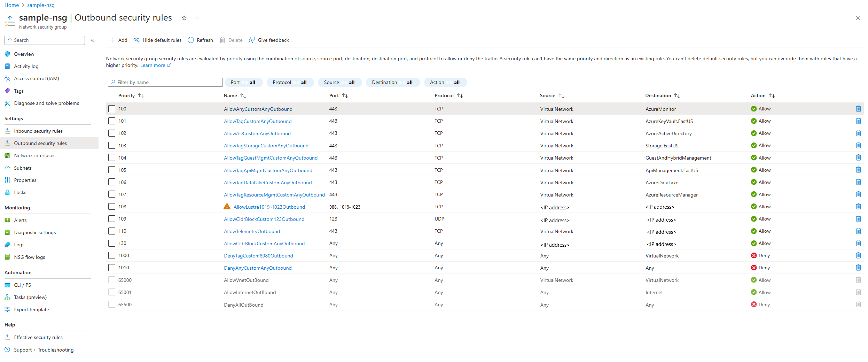Click the Give feedback icon
Viewport: 868px width, 362px height.
coord(252,40)
